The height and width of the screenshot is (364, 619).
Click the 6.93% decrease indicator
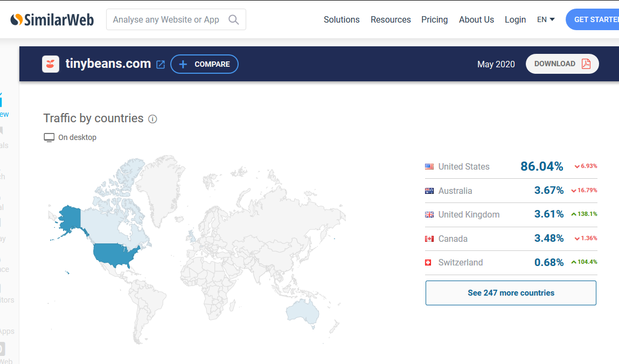[586, 166]
